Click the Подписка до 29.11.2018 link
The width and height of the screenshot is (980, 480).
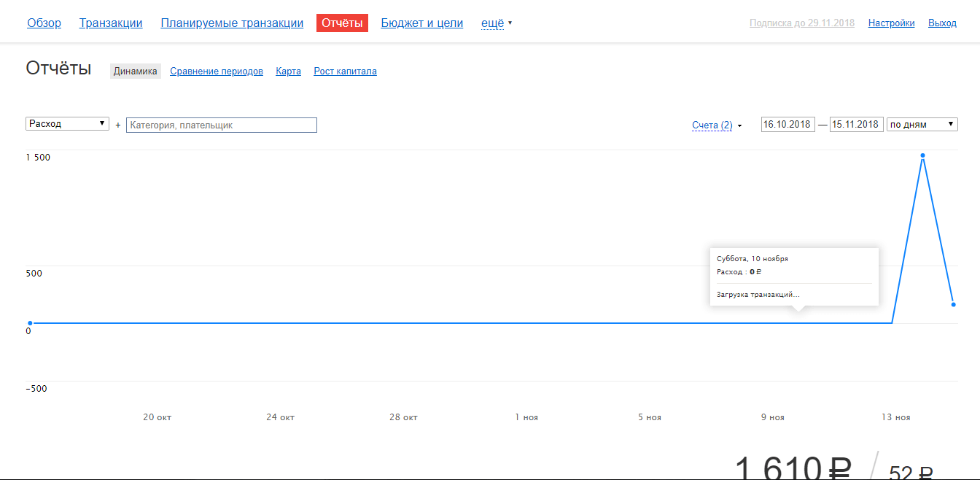pyautogui.click(x=801, y=23)
